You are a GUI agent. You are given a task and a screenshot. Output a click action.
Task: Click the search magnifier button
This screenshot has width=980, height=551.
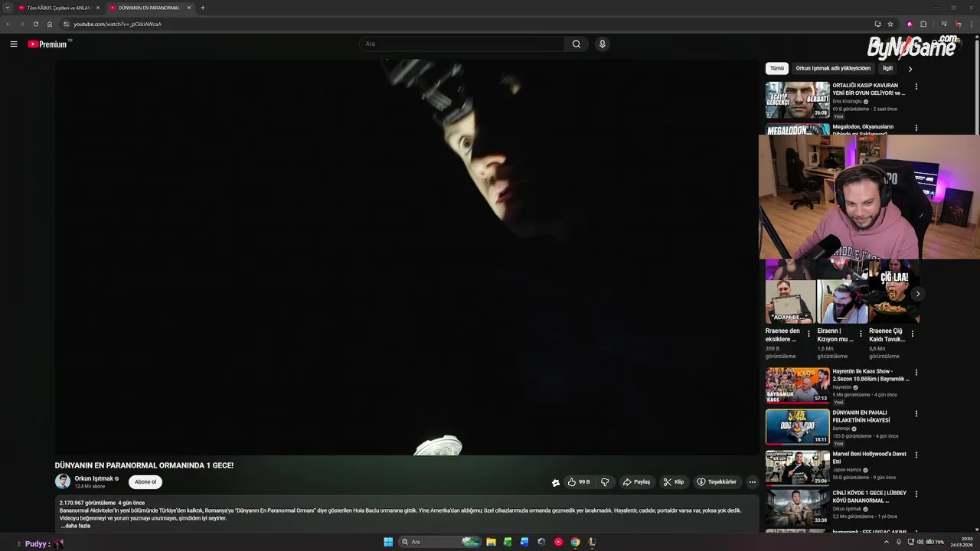click(x=577, y=44)
